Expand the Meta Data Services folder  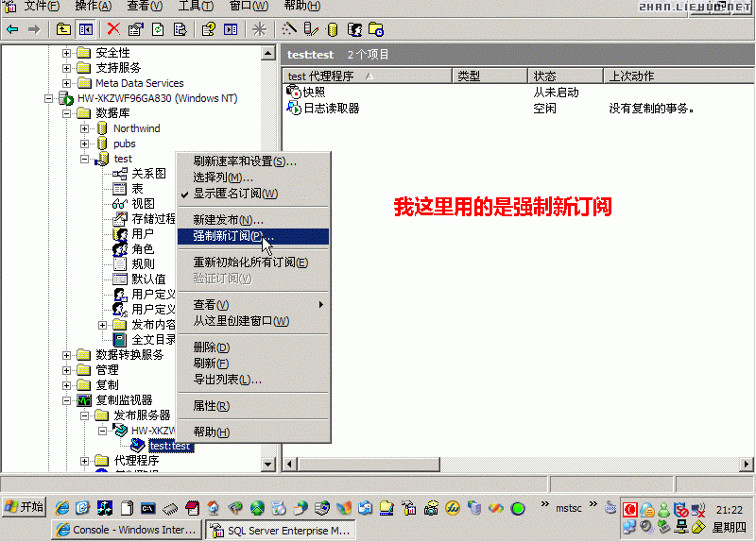coord(66,83)
